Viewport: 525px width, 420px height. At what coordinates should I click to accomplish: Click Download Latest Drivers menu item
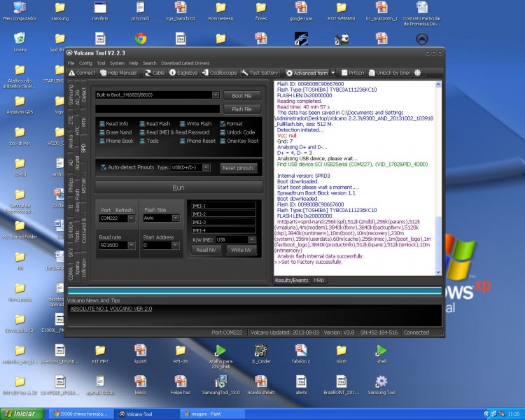click(185, 63)
